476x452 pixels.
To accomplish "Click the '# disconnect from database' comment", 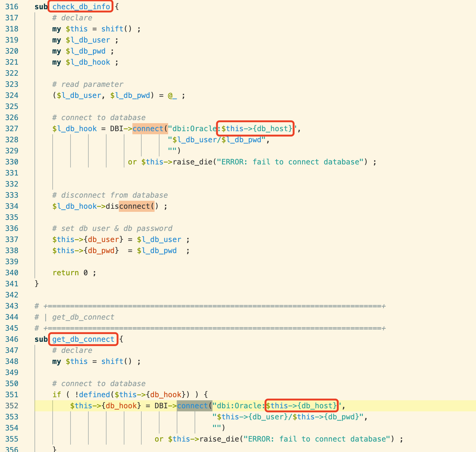I will pos(110,195).
